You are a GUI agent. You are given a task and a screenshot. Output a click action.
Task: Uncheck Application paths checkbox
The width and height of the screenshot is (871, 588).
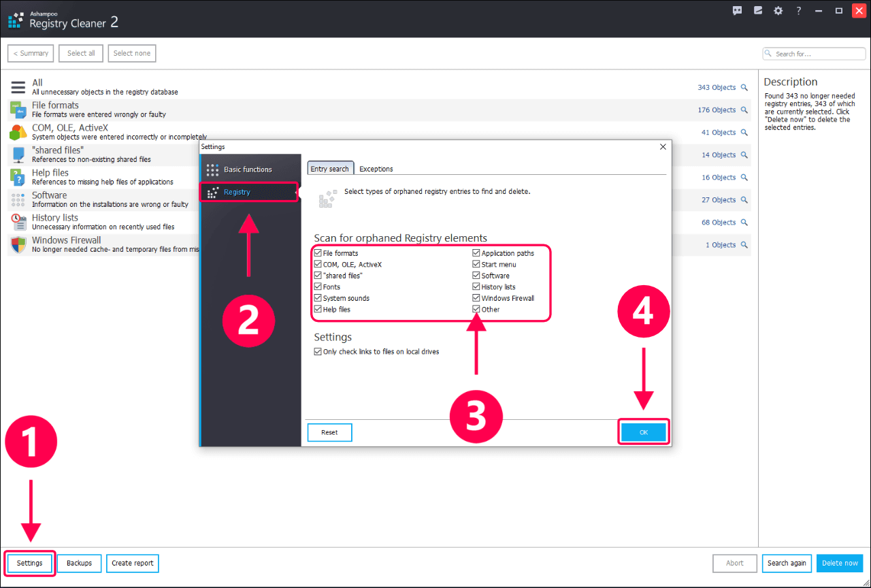click(476, 253)
